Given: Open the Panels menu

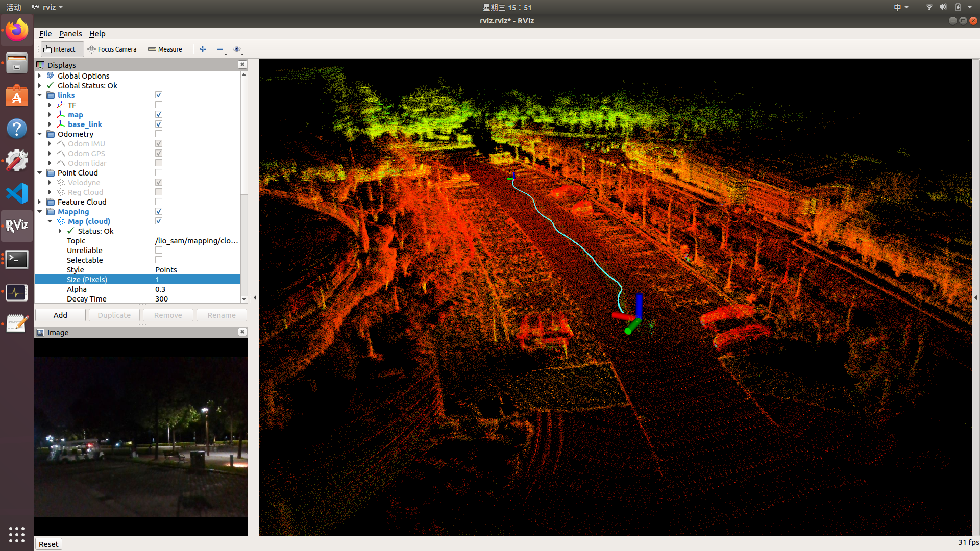Looking at the screenshot, I should [70, 34].
